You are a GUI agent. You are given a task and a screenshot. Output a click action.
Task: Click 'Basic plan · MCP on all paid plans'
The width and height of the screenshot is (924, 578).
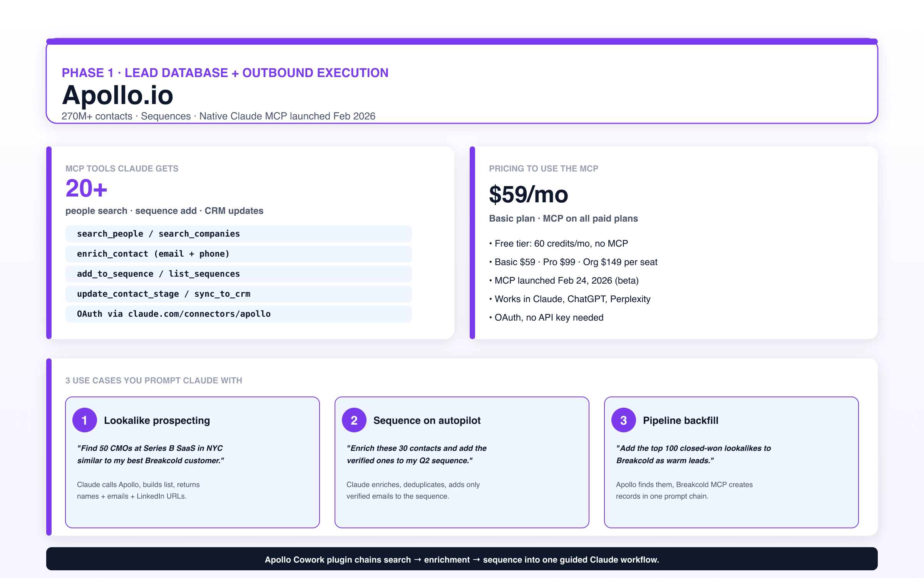pos(563,218)
